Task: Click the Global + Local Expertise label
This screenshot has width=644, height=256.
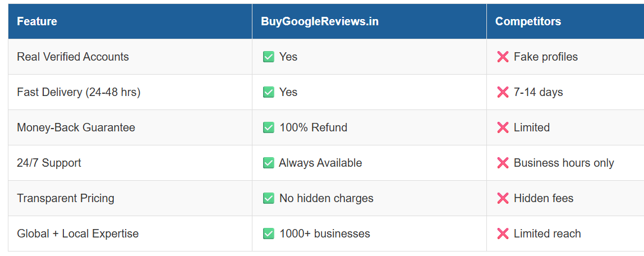Action: pyautogui.click(x=77, y=234)
